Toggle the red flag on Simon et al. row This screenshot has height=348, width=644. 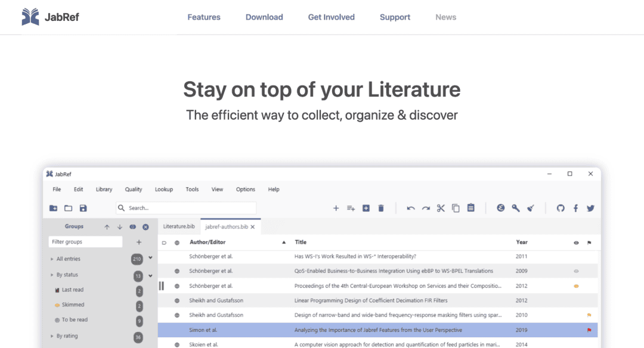(589, 330)
